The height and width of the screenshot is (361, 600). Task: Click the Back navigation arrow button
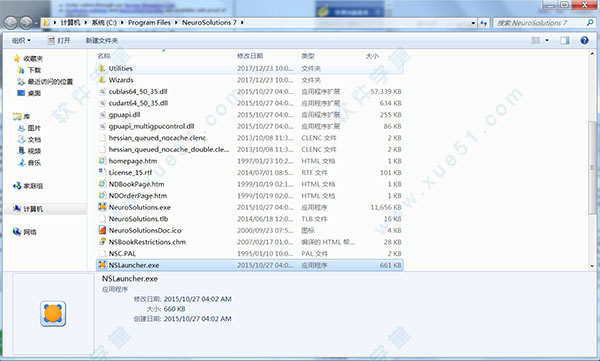(10, 23)
